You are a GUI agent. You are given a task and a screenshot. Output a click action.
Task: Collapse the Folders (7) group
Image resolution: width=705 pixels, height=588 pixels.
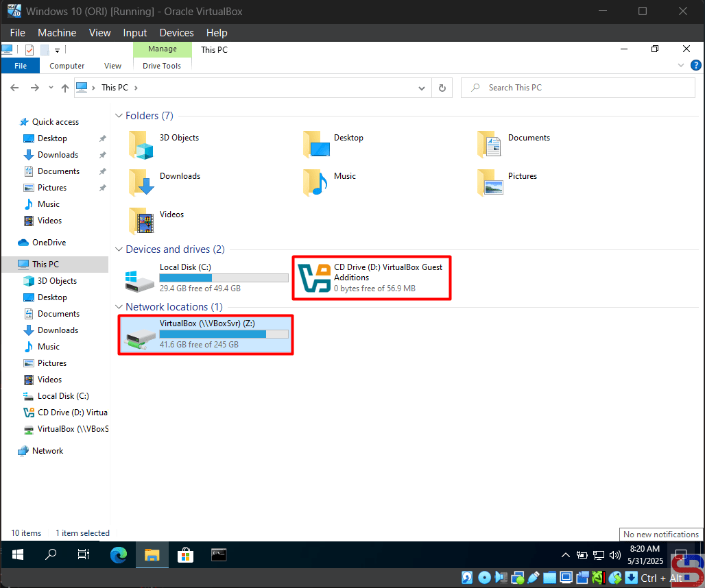point(119,116)
